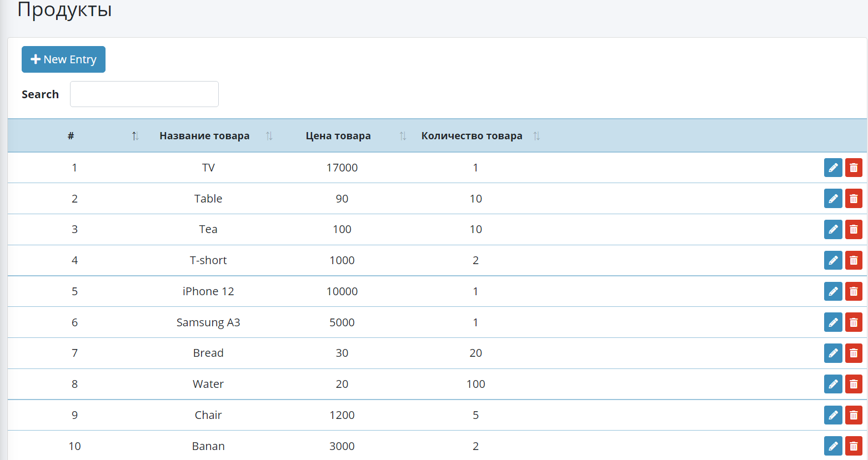The width and height of the screenshot is (868, 460).
Task: Delete the TV row
Action: coord(854,168)
